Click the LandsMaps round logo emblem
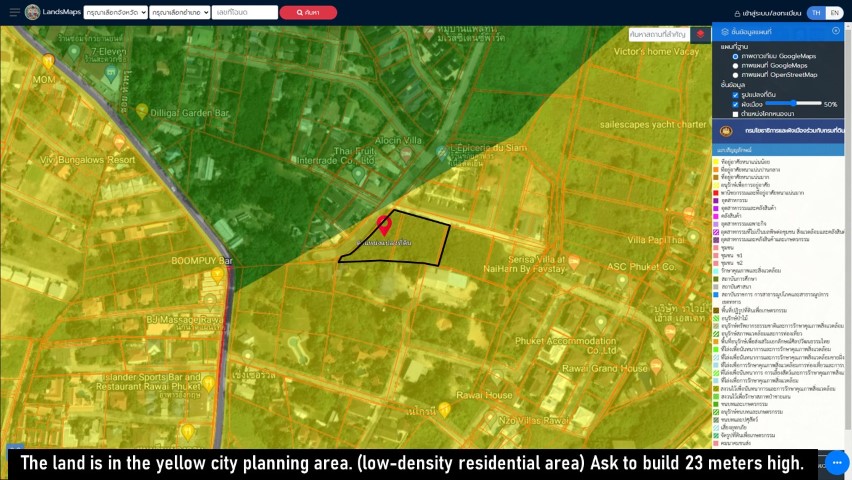 click(33, 12)
